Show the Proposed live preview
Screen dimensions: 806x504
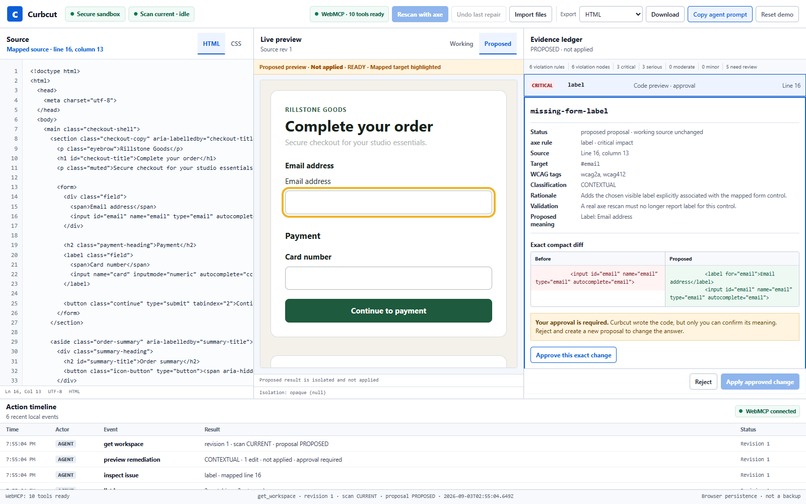pyautogui.click(x=498, y=44)
